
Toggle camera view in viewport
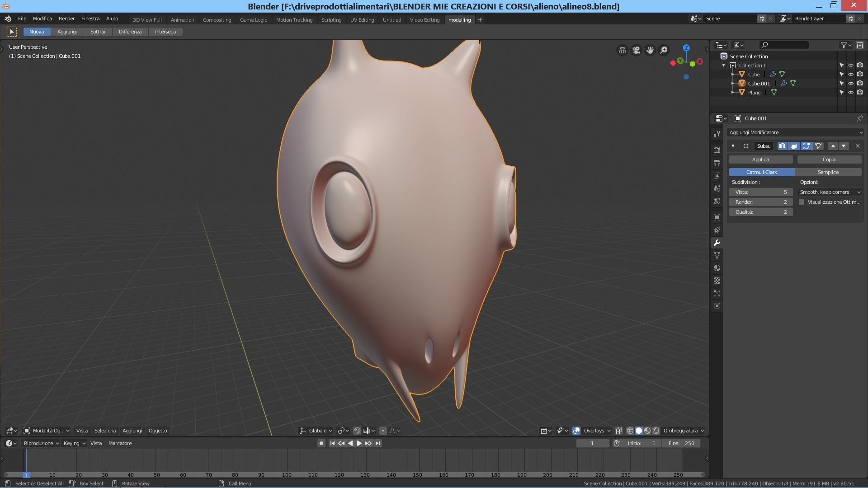point(636,50)
